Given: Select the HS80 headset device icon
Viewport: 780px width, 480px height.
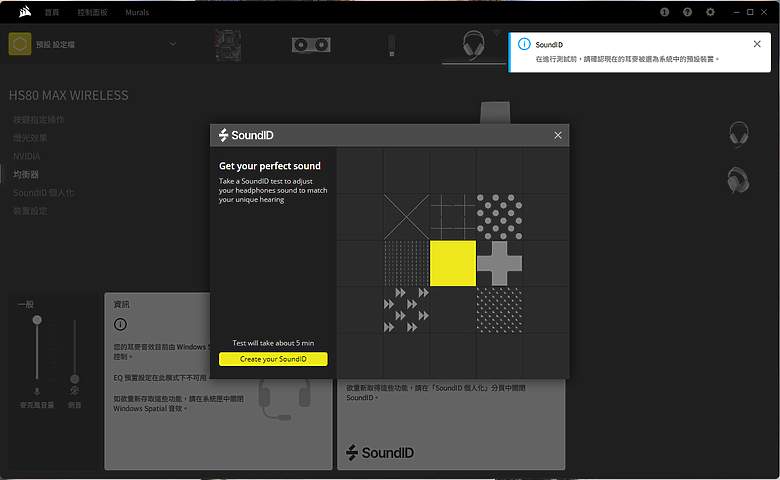Looking at the screenshot, I should click(x=473, y=45).
